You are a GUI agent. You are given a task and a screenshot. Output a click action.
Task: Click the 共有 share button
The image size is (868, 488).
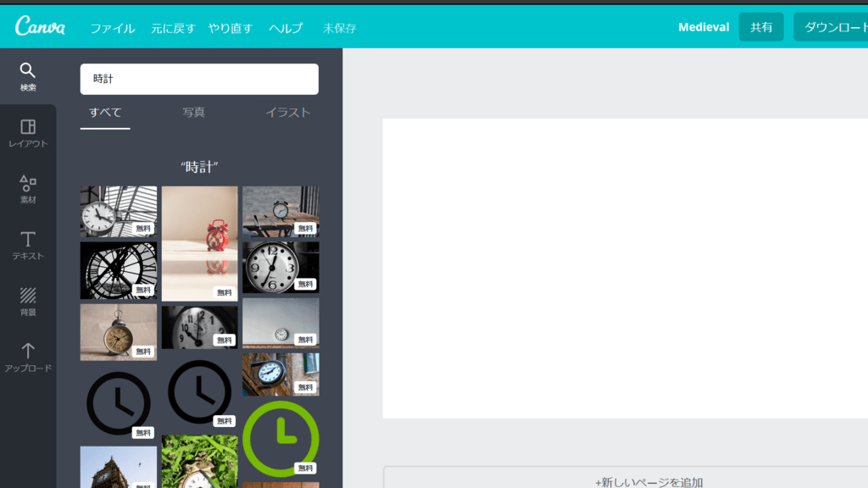click(x=761, y=27)
